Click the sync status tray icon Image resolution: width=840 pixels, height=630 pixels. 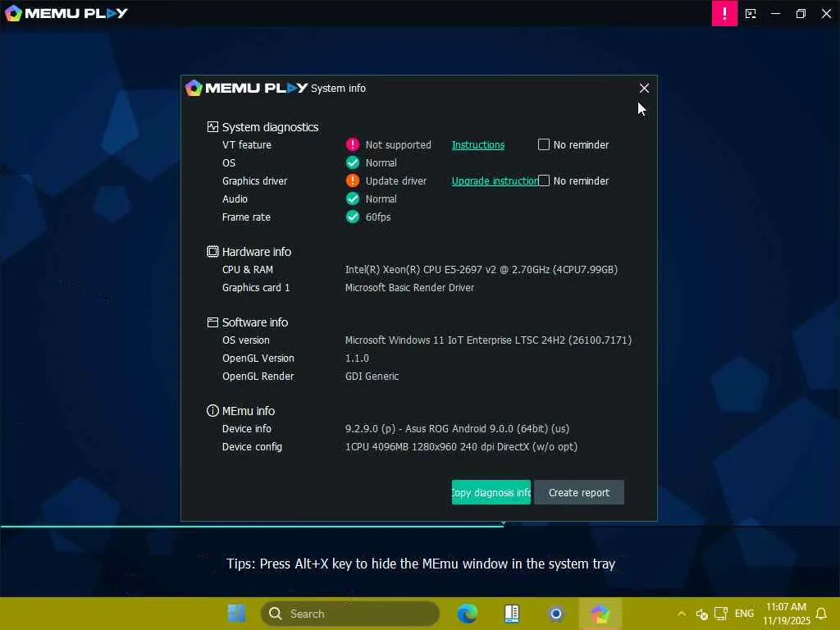(702, 614)
